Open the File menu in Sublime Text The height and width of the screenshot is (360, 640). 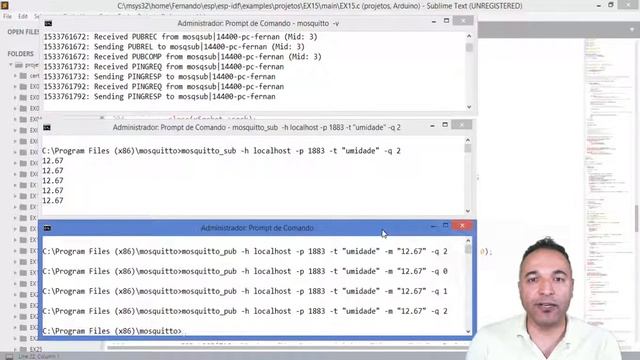tap(7, 16)
